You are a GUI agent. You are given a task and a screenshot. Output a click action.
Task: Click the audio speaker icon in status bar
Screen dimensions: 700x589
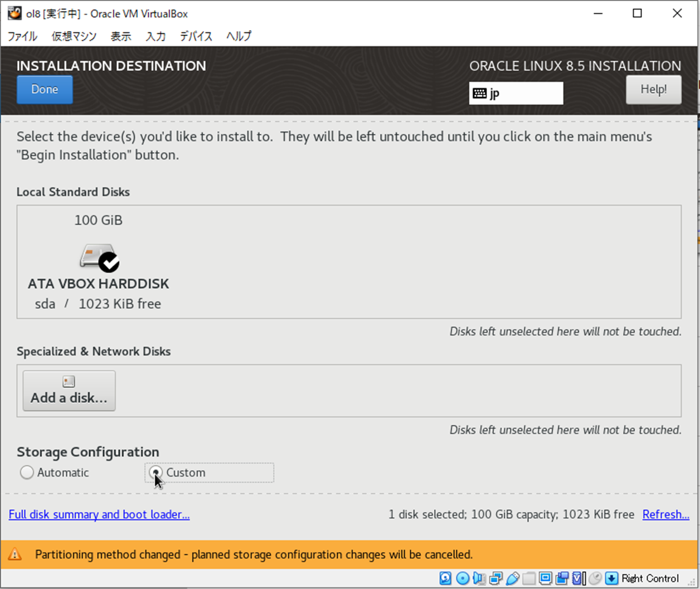tap(479, 578)
